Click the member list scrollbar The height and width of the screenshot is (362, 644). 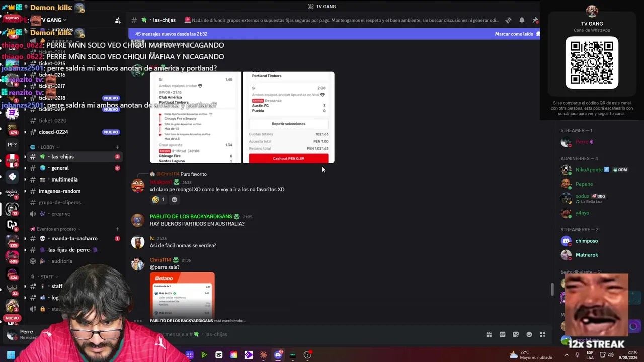pos(552,290)
